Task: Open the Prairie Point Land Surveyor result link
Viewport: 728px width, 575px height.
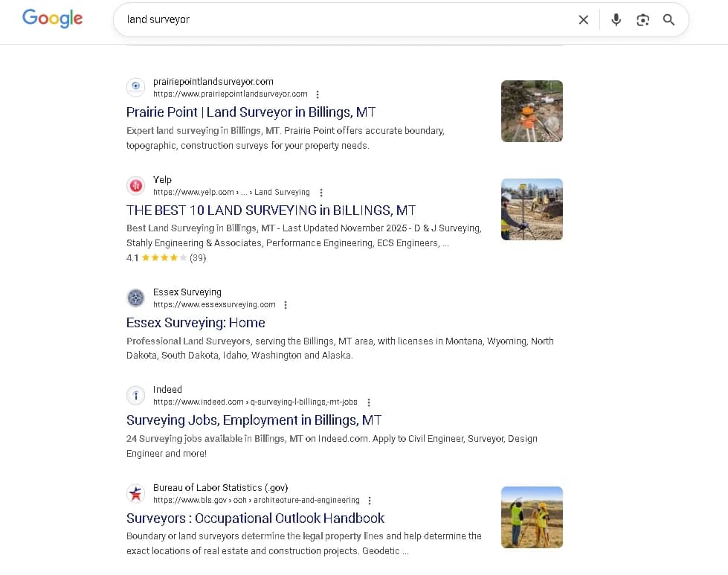Action: pos(251,112)
